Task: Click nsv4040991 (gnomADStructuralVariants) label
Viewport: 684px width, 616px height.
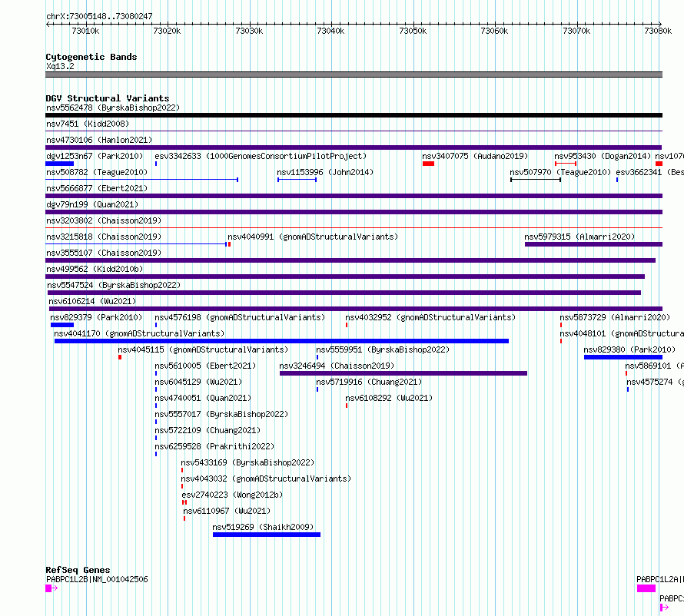Action: pyautogui.click(x=313, y=237)
